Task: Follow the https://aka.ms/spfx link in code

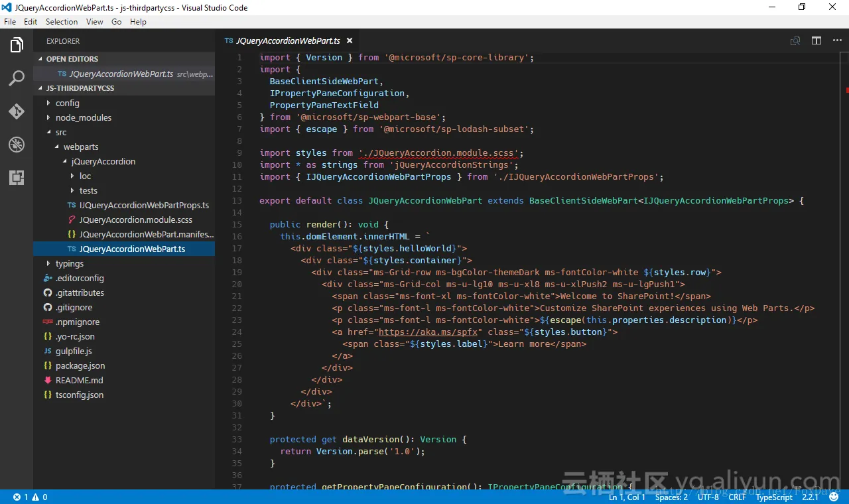Action: click(x=428, y=332)
